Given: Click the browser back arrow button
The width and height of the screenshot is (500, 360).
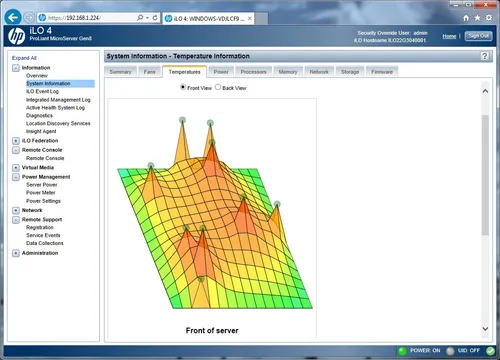Looking at the screenshot, I should tap(13, 17).
